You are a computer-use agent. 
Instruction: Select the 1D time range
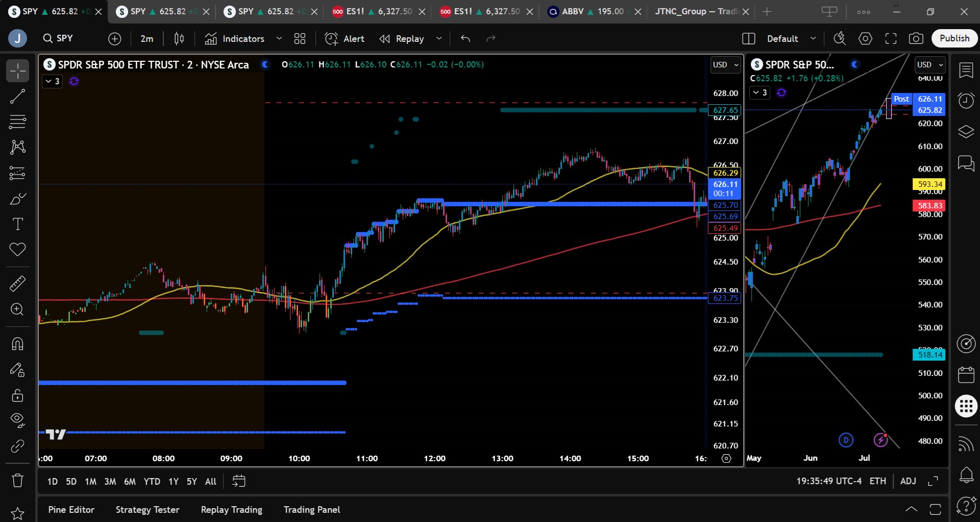click(53, 482)
